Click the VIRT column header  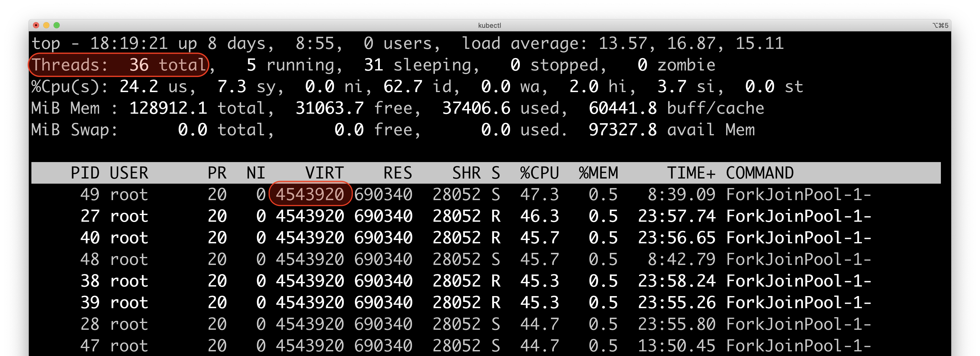click(x=324, y=173)
